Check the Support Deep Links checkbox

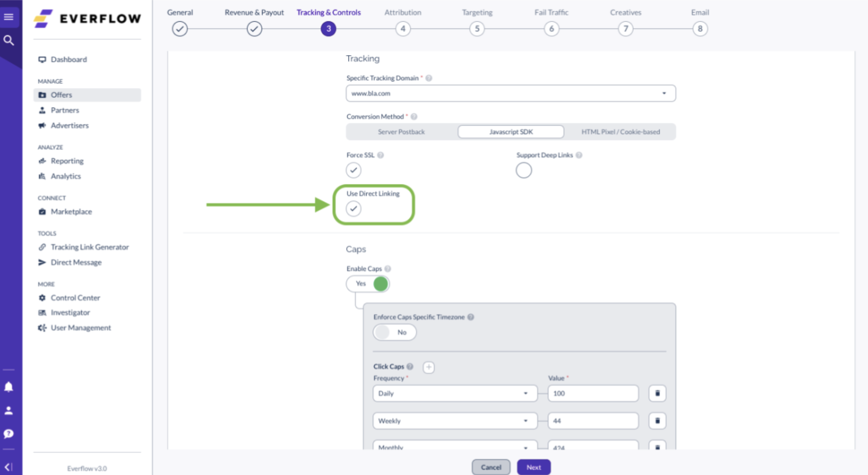tap(524, 170)
